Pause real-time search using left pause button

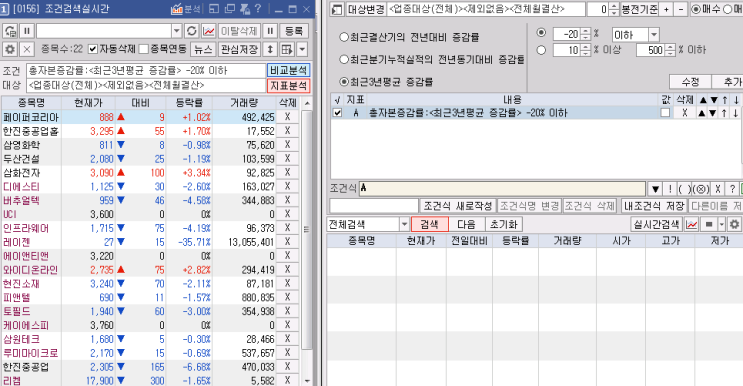coord(27,31)
